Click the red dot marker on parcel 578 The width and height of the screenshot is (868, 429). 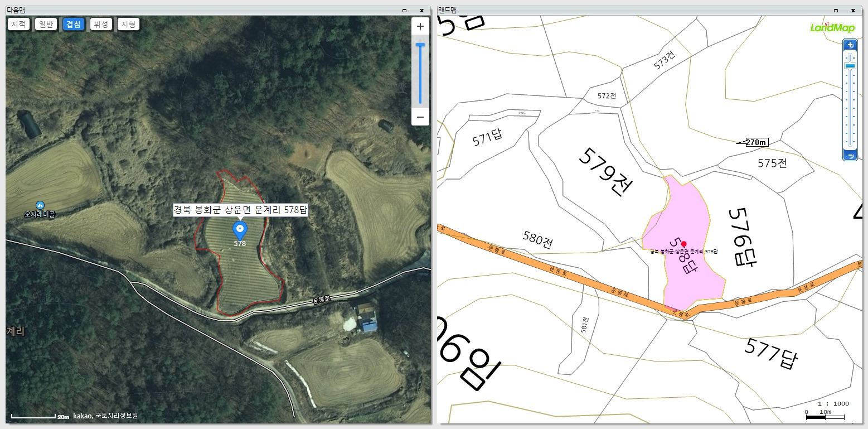pos(684,244)
